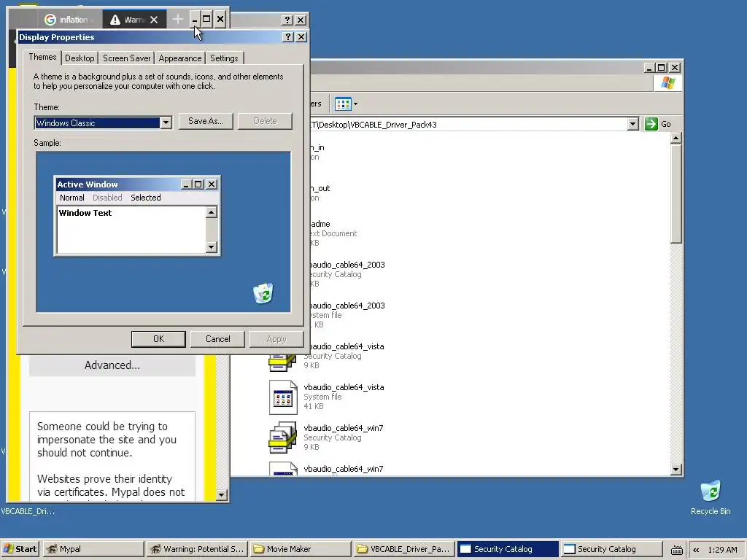Click Explorer scrollbar down arrow
Screen dimensions: 747x560
tap(676, 470)
